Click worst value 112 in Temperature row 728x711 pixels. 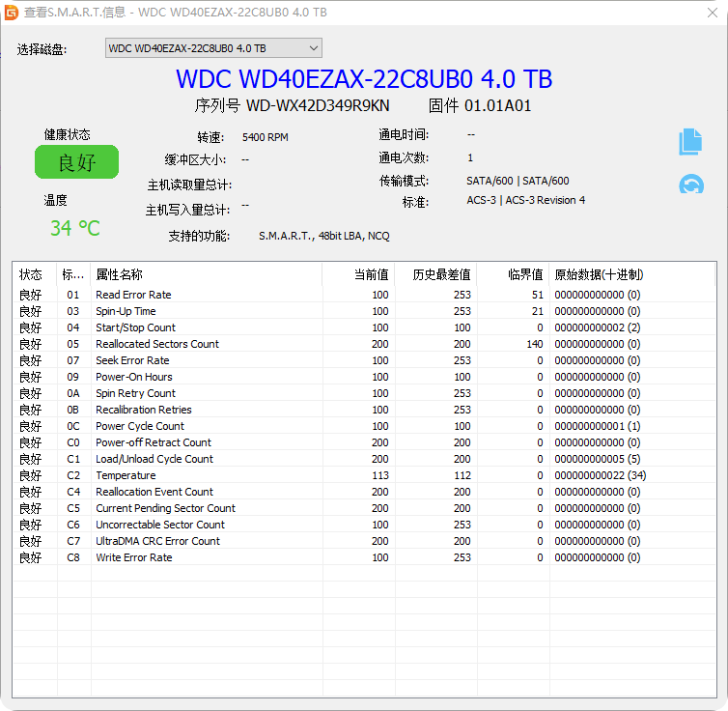pos(462,475)
